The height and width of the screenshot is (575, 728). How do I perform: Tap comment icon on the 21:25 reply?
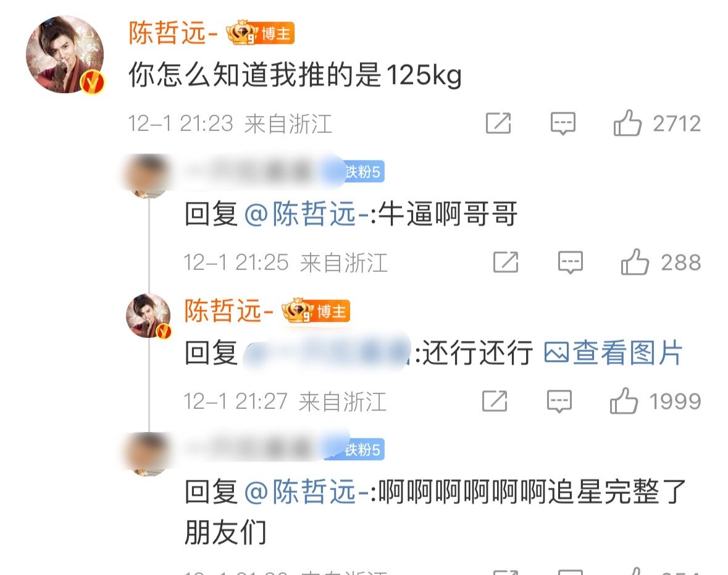(x=570, y=262)
